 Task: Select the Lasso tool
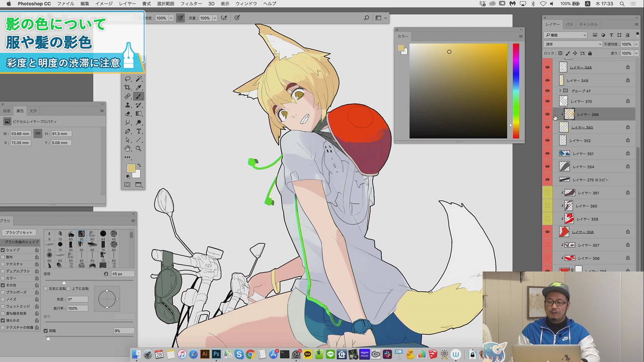coord(128,79)
